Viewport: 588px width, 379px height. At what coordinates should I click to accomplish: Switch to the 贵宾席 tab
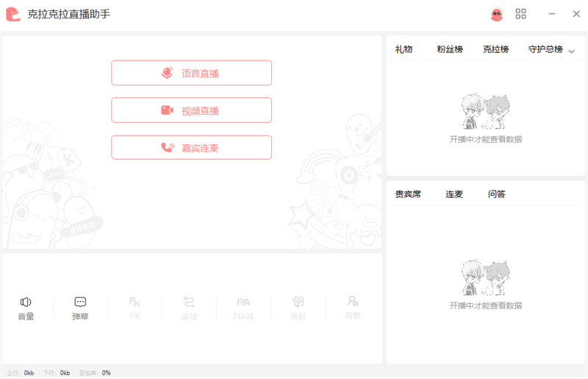tap(408, 194)
